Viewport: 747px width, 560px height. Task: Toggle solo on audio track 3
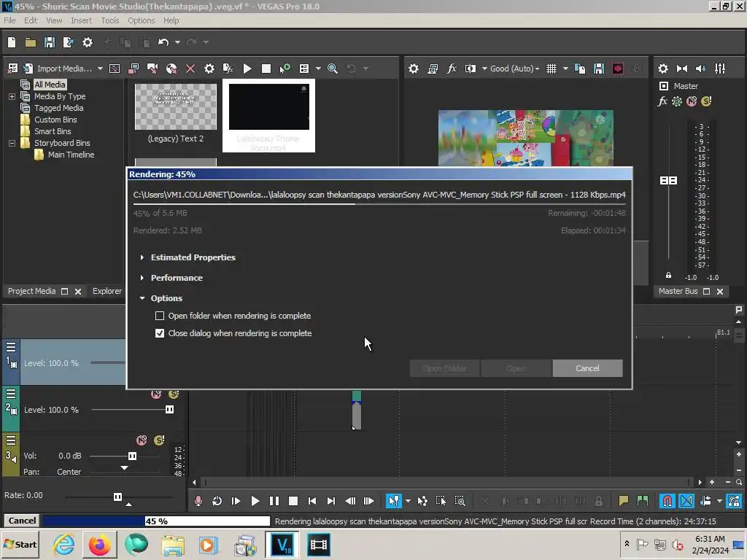(x=159, y=440)
